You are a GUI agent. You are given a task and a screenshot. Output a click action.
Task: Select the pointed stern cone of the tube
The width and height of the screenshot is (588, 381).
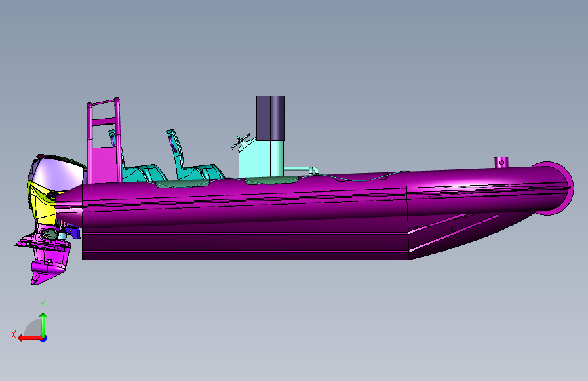[69, 205]
